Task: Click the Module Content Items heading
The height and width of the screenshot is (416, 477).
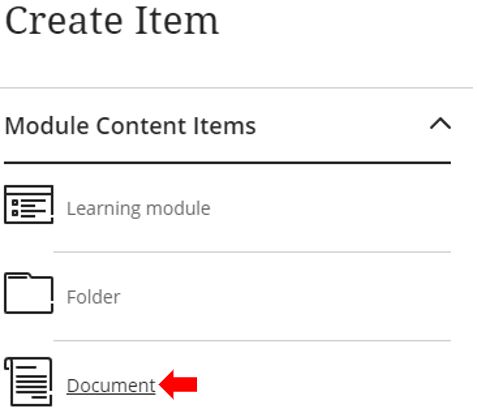Action: 130,126
